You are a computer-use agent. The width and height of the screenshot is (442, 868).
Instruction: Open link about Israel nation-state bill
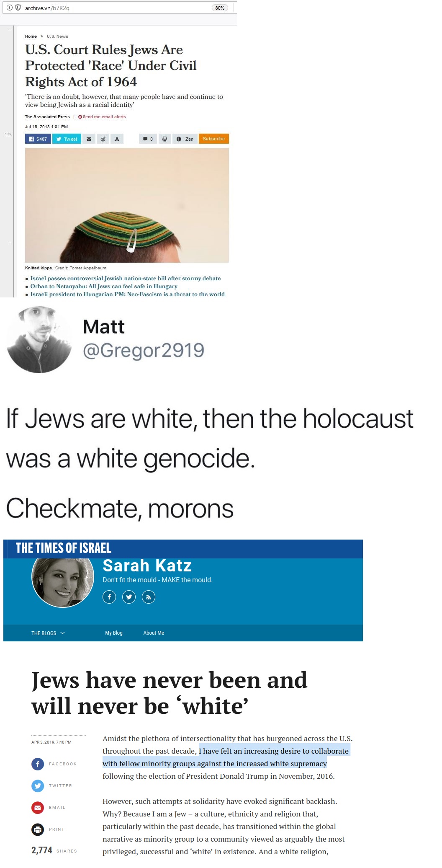pos(126,278)
